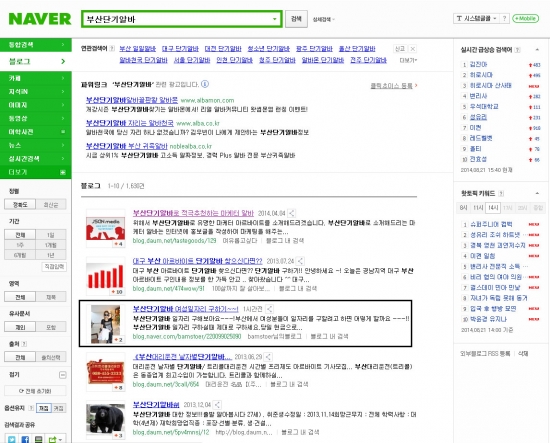Open help icon next to 출처
550x443 pixels.
pos(24,344)
